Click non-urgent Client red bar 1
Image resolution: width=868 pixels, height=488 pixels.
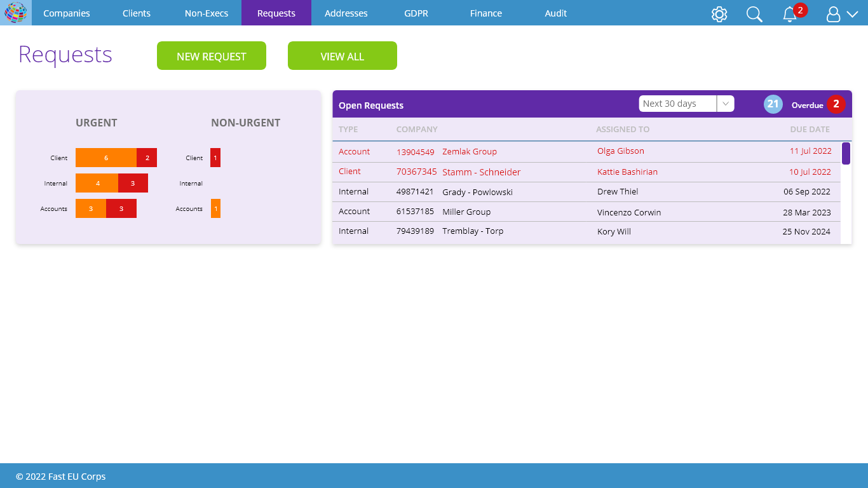tap(215, 158)
